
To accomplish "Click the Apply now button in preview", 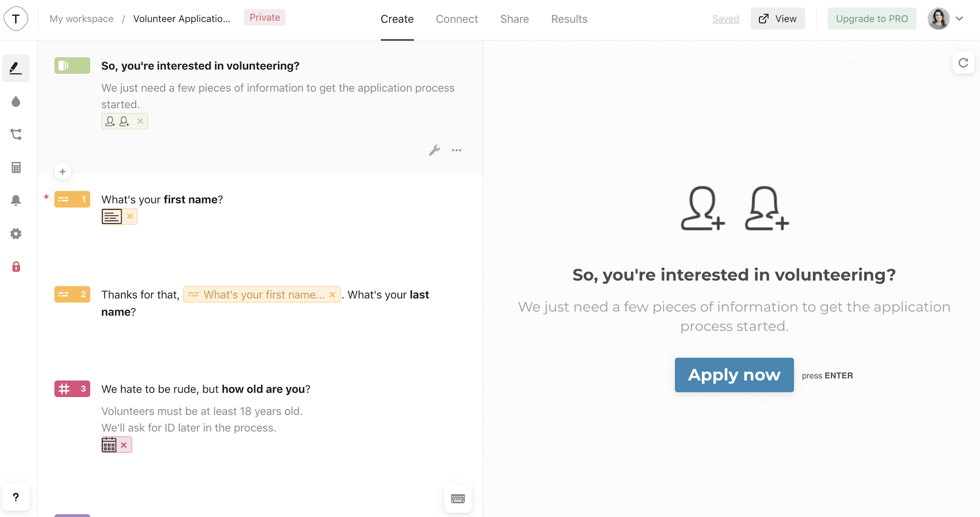I will [734, 375].
